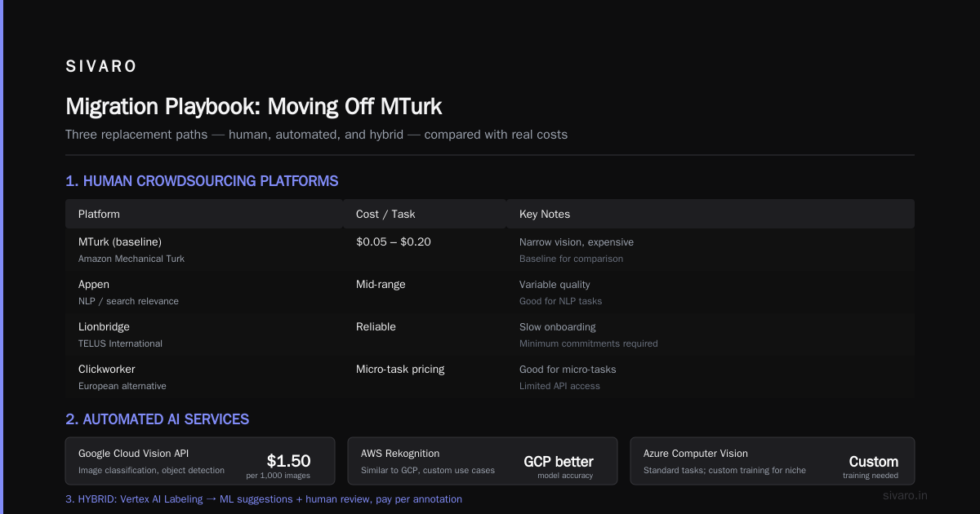Viewport: 980px width, 514px height.
Task: Click the 'Google Cloud Vision API' card title
Action: click(134, 453)
